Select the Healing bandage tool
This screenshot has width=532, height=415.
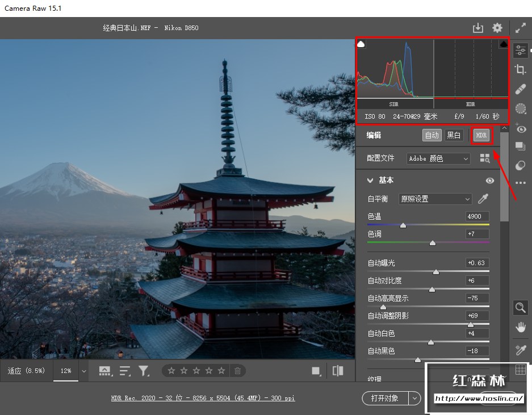(x=520, y=89)
